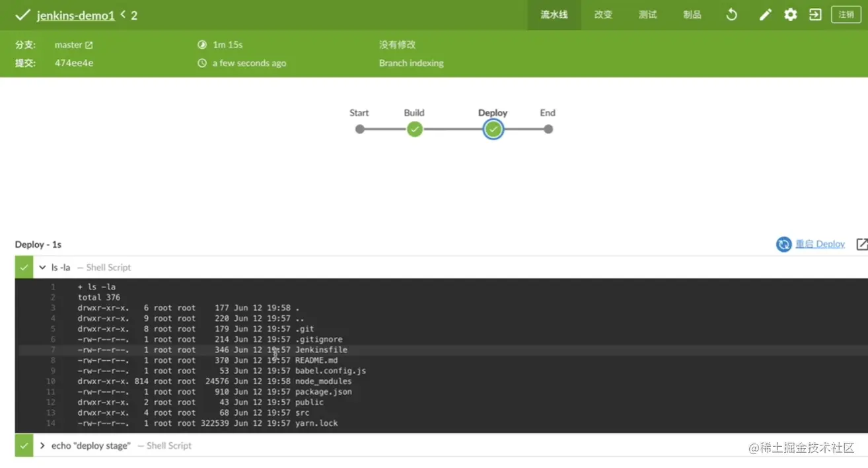Select the Build stage node
The height and width of the screenshot is (468, 868).
click(x=414, y=129)
